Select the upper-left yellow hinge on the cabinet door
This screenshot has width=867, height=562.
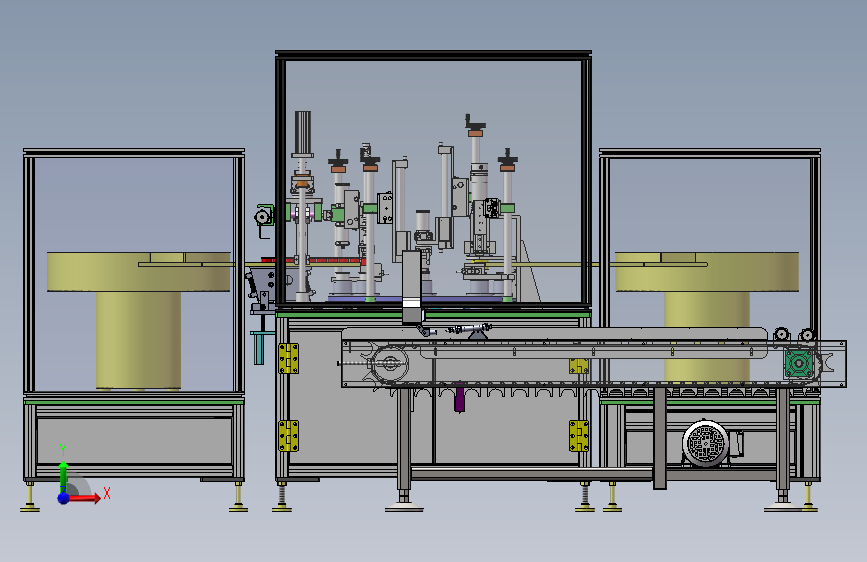[x=288, y=358]
